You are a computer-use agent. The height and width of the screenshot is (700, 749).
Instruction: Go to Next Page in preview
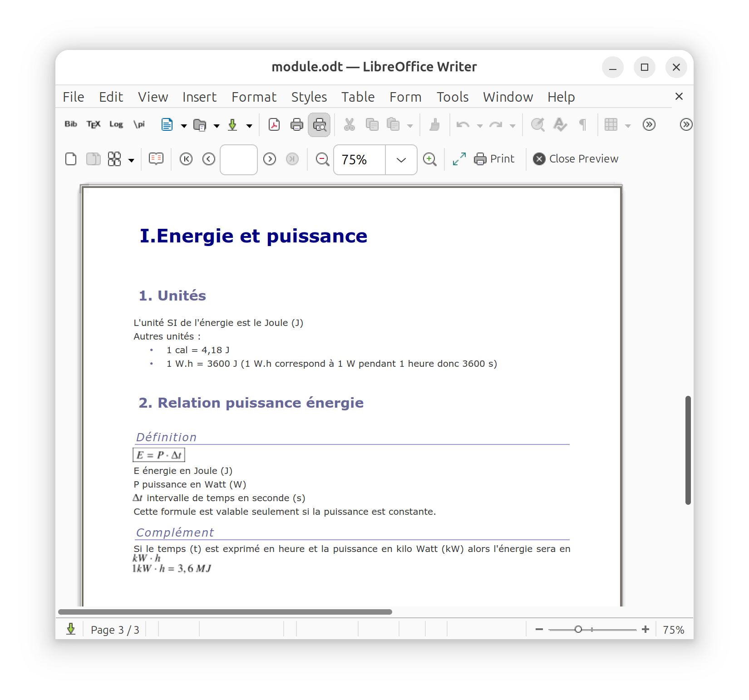point(270,159)
